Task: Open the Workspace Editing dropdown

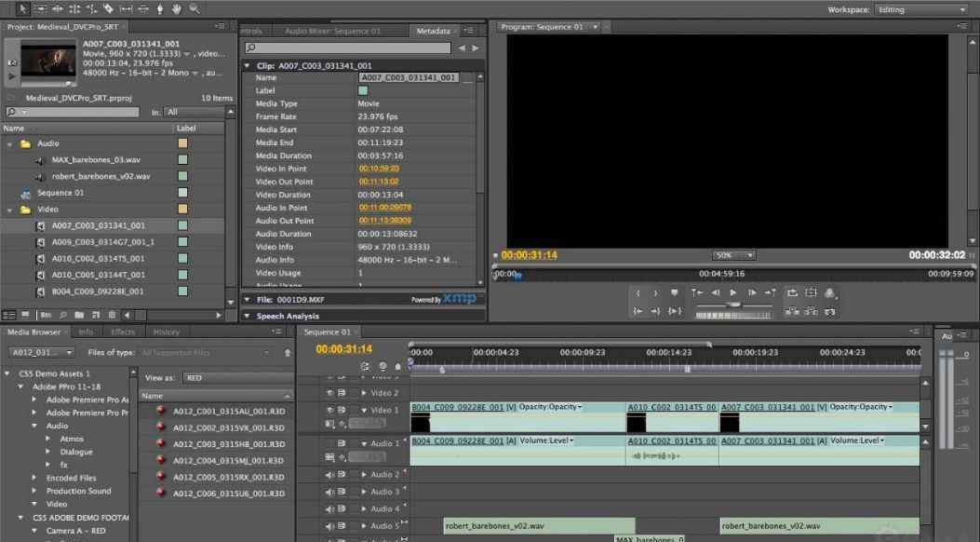Action: point(922,10)
